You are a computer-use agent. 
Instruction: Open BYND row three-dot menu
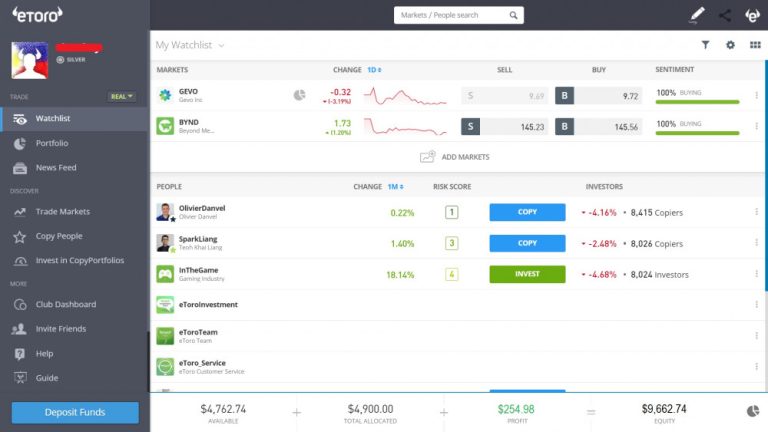click(x=756, y=126)
